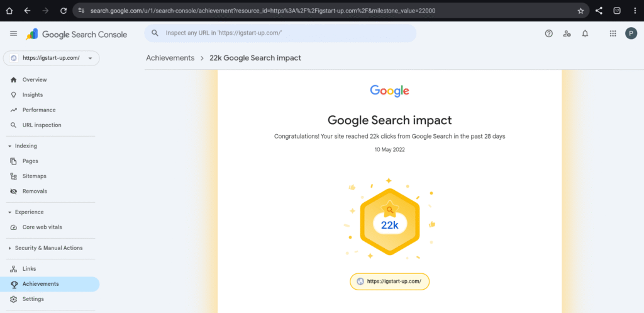This screenshot has width=644, height=313.
Task: Click the '10 May 2022' date text
Action: [389, 150]
